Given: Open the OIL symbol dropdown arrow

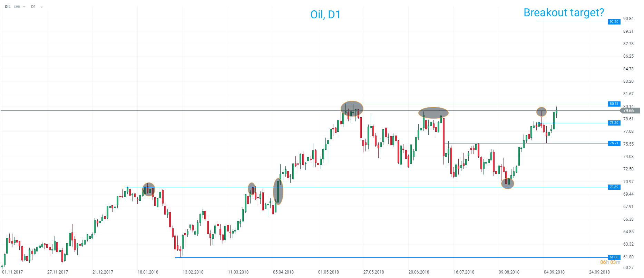Looking at the screenshot, I should tap(24, 7).
